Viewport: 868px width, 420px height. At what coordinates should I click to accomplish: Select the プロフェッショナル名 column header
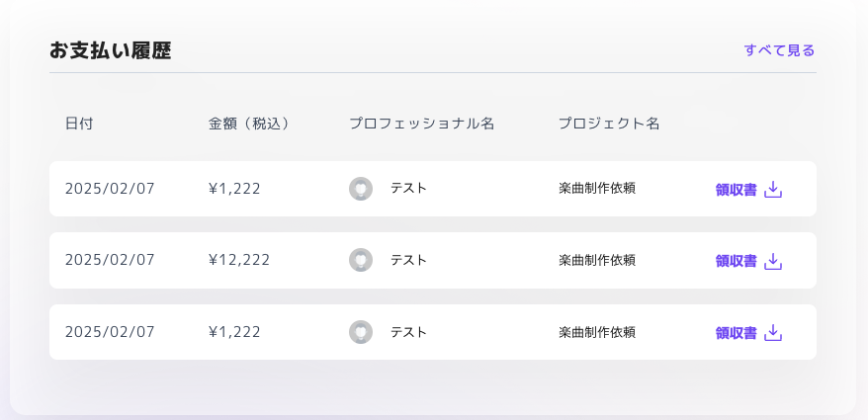pyautogui.click(x=421, y=124)
